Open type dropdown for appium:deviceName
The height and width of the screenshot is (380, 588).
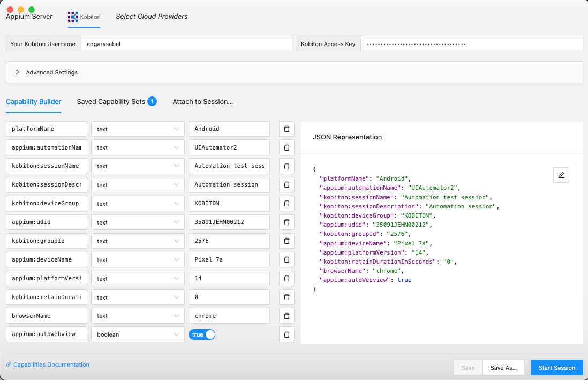138,260
